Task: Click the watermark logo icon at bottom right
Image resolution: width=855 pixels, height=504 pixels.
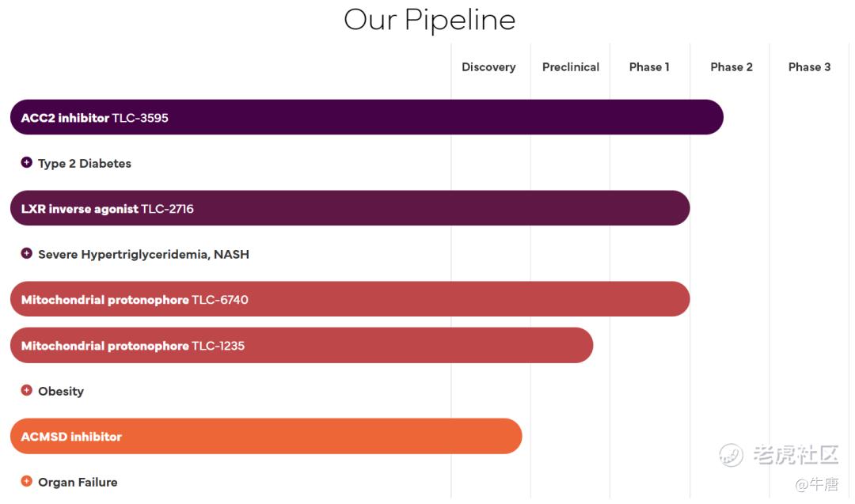Action: pyautogui.click(x=731, y=455)
